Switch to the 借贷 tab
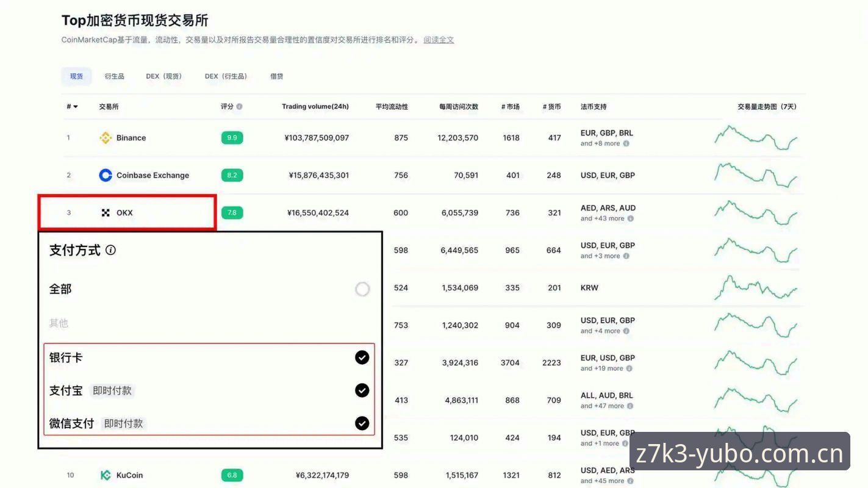 pos(277,76)
